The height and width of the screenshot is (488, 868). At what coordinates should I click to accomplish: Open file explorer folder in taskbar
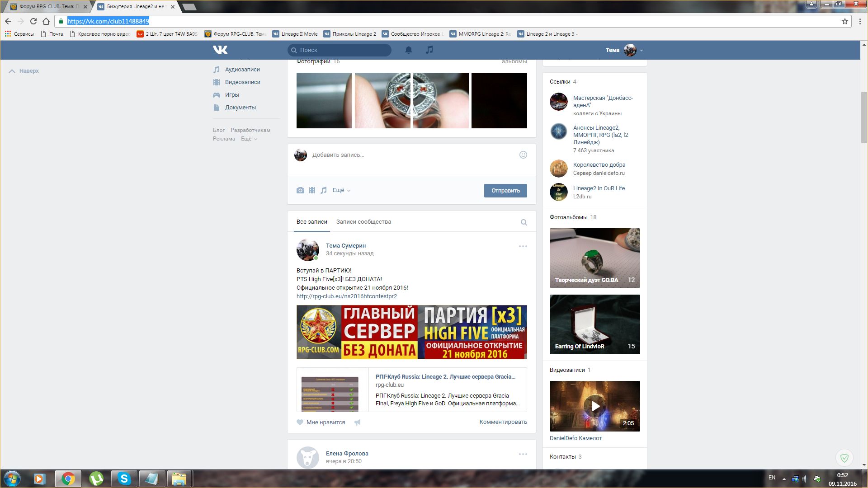[x=179, y=479]
